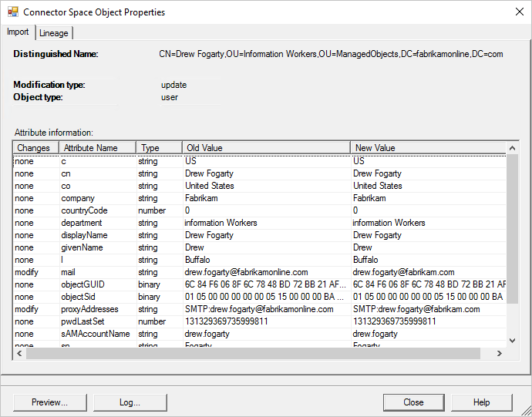Click the Preview... button
This screenshot has height=417, width=532.
49,402
